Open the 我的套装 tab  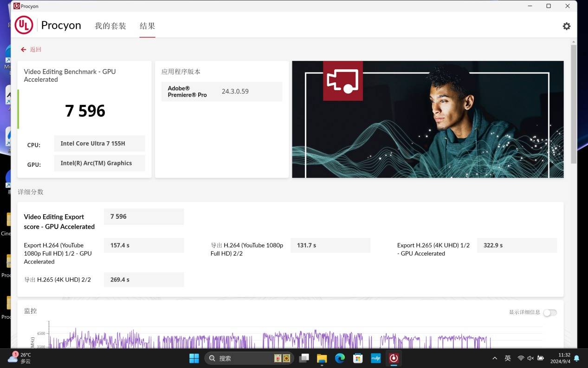click(x=110, y=26)
